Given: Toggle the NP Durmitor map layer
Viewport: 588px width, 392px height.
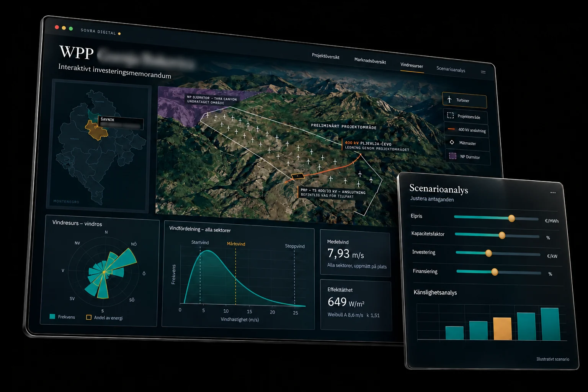Looking at the screenshot, I should [x=468, y=157].
